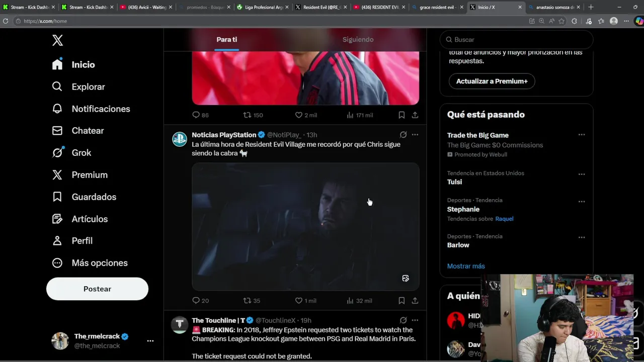Open The Touchline profile avatar
Image resolution: width=644 pixels, height=362 pixels.
(180, 325)
